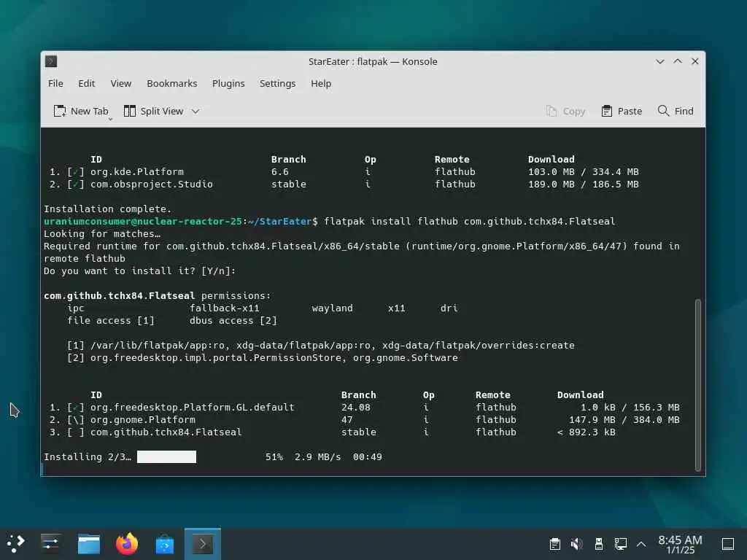The height and width of the screenshot is (560, 747).
Task: Open the Find search tool
Action: [x=676, y=111]
